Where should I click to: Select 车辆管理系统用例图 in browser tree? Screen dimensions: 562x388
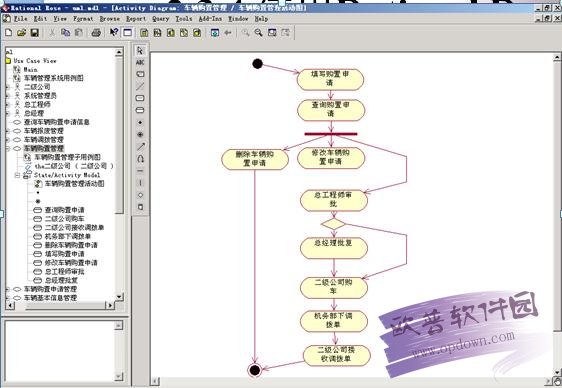point(53,78)
